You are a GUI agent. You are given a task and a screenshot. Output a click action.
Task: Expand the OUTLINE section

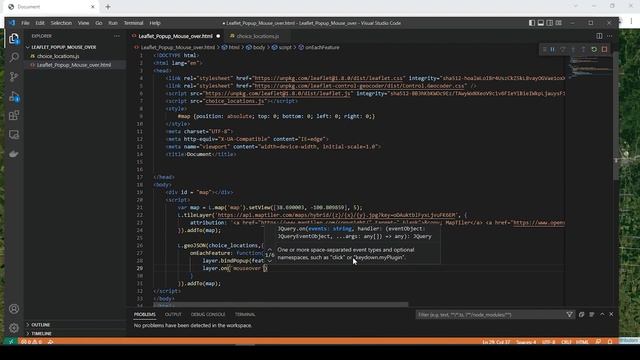point(40,325)
